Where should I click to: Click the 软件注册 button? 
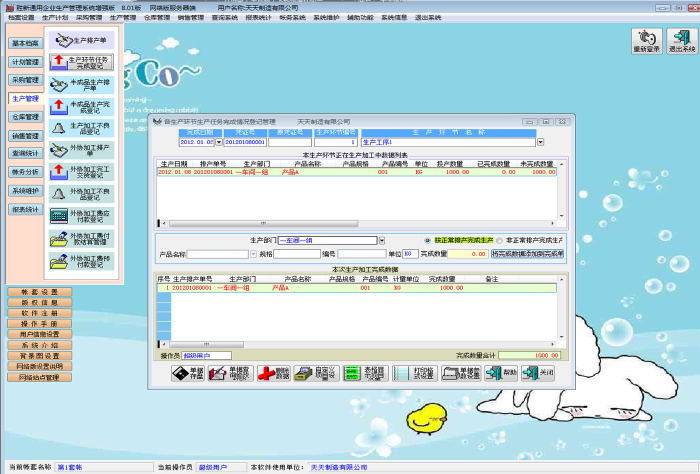[x=40, y=313]
